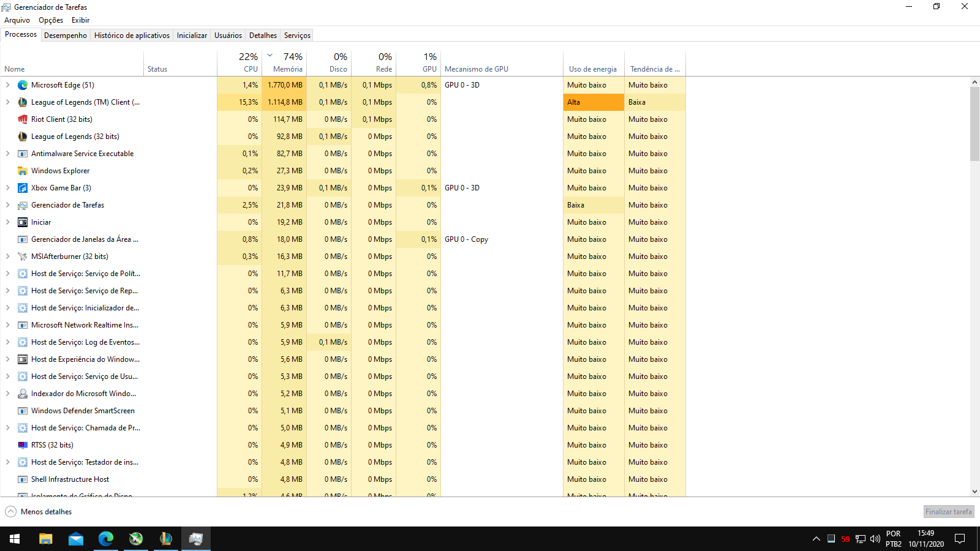Click the Riot Client process icon
Image resolution: width=980 pixels, height=551 pixels.
point(23,119)
